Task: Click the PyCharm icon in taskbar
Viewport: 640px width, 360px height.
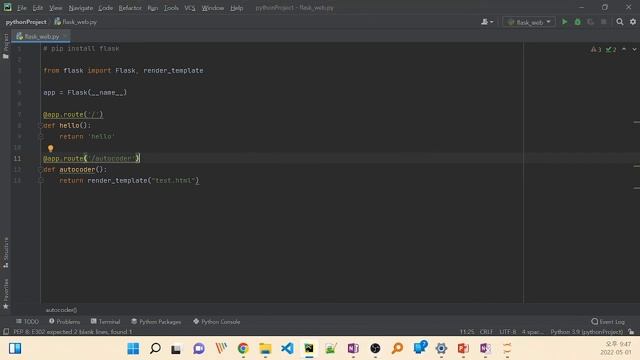Action: click(309, 349)
